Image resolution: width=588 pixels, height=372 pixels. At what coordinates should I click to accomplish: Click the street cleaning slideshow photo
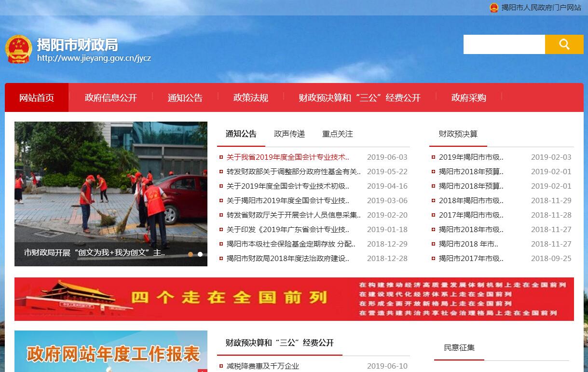click(111, 183)
